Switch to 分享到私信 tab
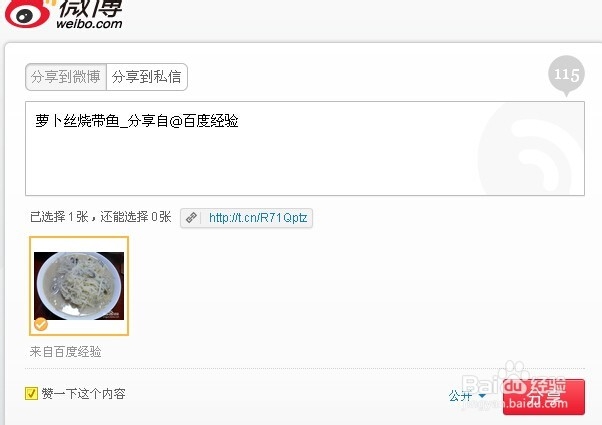 click(147, 77)
